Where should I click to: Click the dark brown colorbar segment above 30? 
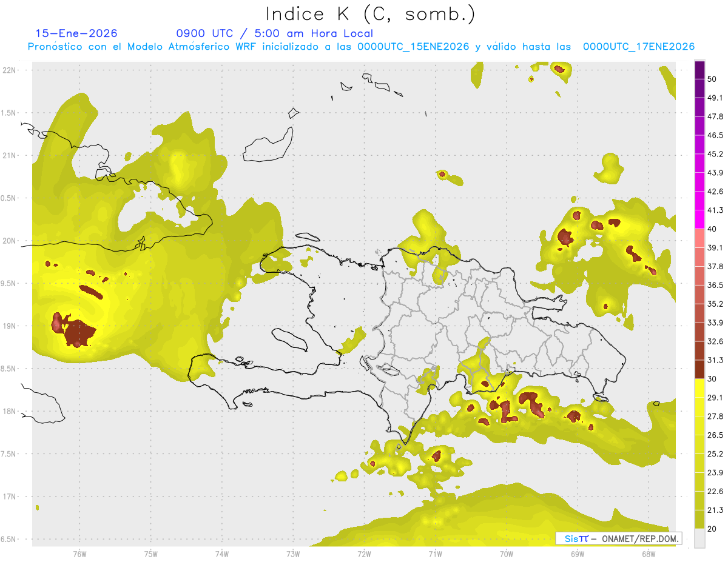coord(700,369)
